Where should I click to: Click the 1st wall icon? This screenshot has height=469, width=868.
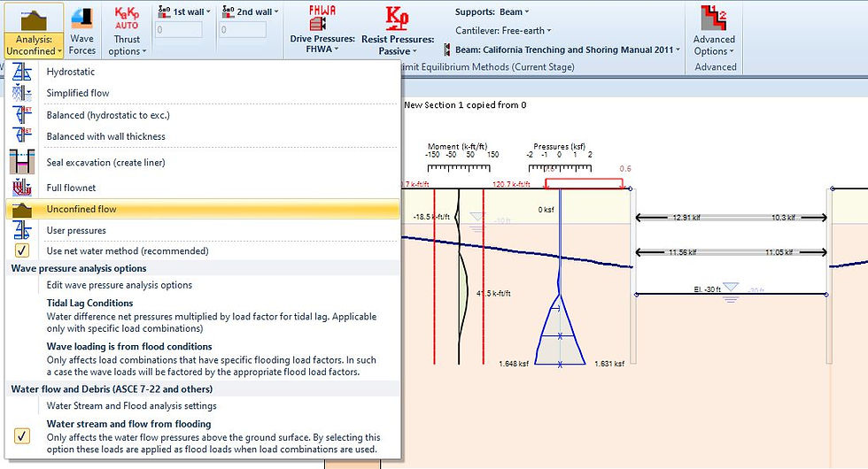(x=164, y=12)
